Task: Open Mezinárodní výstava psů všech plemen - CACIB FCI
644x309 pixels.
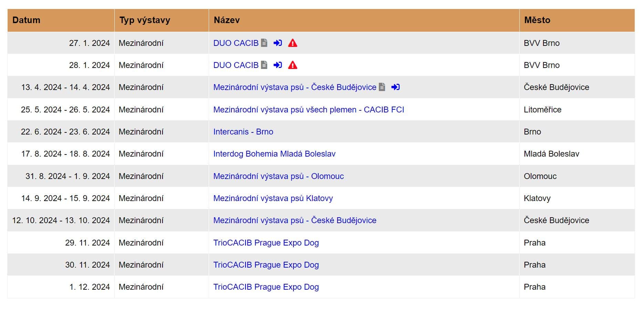Action: (x=309, y=110)
